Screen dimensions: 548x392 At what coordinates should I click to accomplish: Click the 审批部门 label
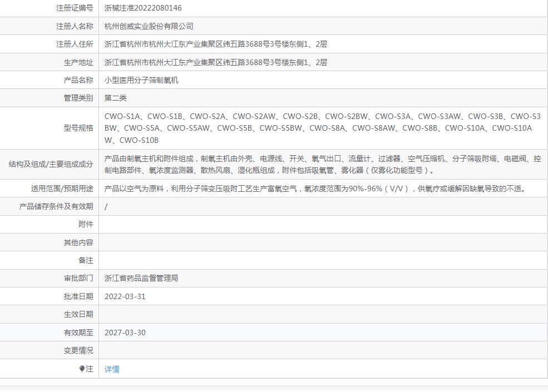(x=78, y=278)
